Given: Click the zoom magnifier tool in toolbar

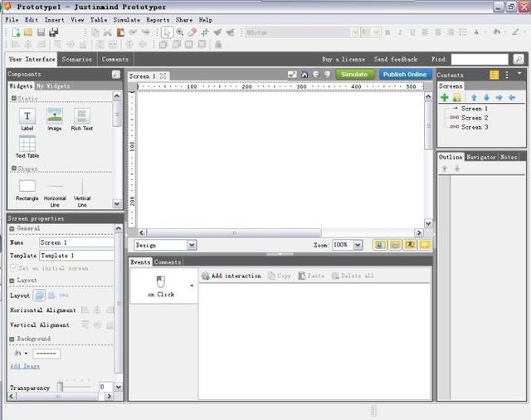Looking at the screenshot, I should (180, 32).
